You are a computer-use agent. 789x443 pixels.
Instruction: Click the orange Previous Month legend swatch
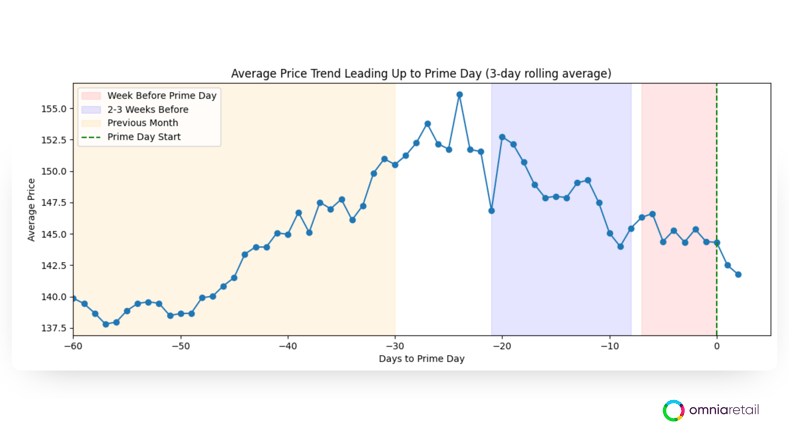tap(90, 123)
